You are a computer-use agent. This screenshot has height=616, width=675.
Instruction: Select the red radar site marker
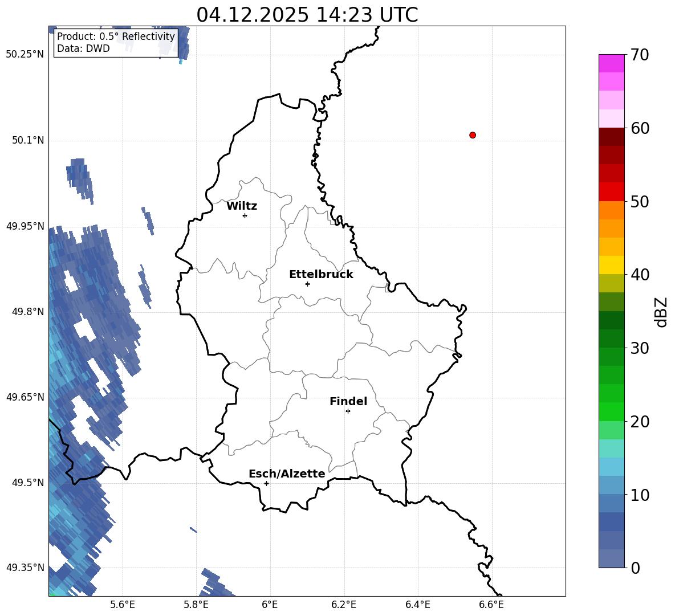pyautogui.click(x=473, y=135)
